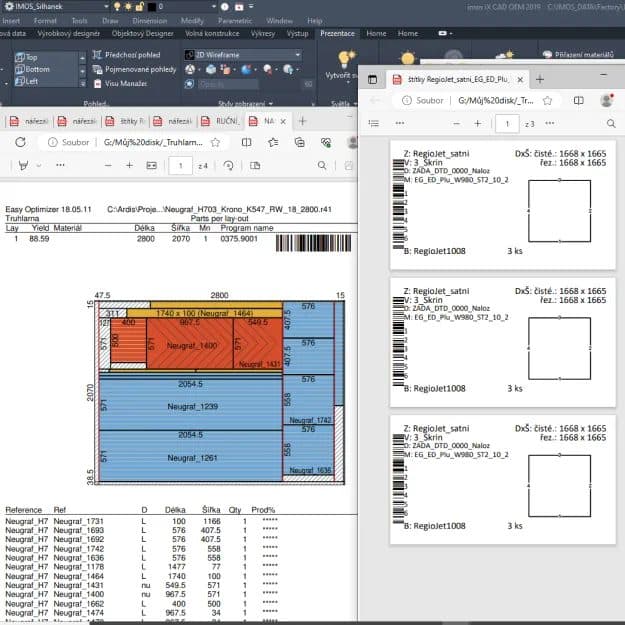
Task: Switch to the Výrobkový designér ribbon tab
Action: 69,33
